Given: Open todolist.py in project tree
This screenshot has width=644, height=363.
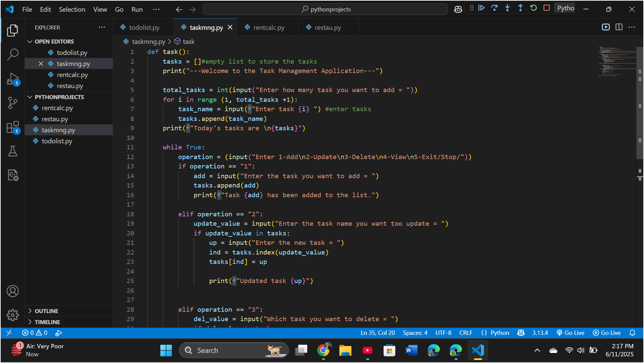Looking at the screenshot, I should (57, 141).
